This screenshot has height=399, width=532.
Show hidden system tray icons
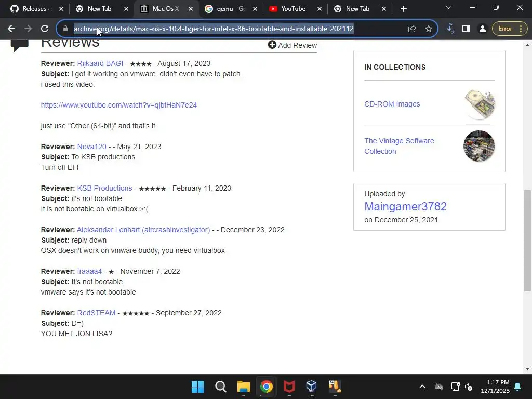422,387
